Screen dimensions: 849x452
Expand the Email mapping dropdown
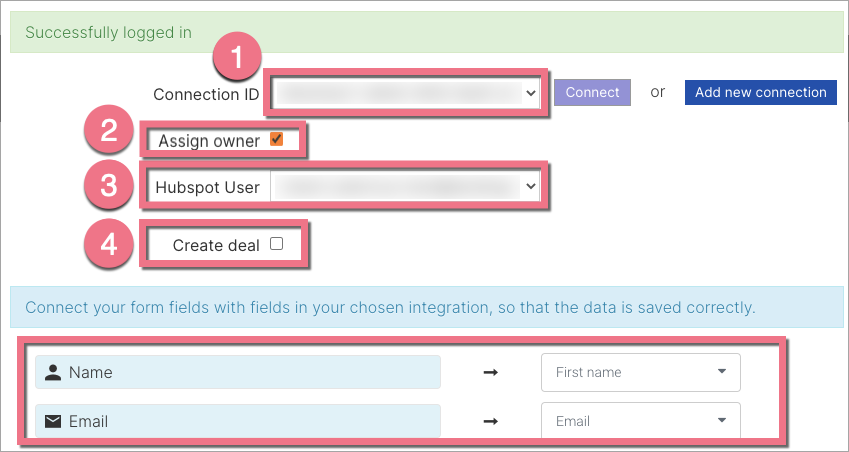pyautogui.click(x=640, y=421)
